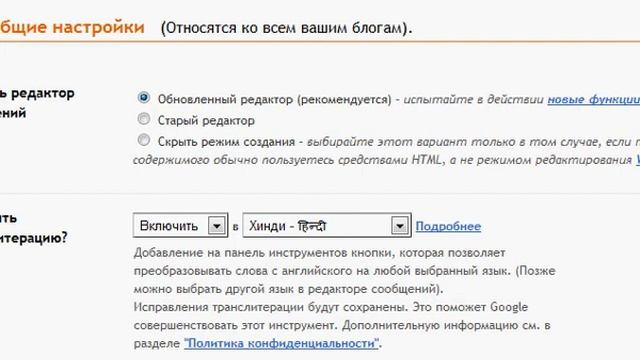The width and height of the screenshot is (640, 360).
Task: Open the Включить dropdown
Action: 180,225
